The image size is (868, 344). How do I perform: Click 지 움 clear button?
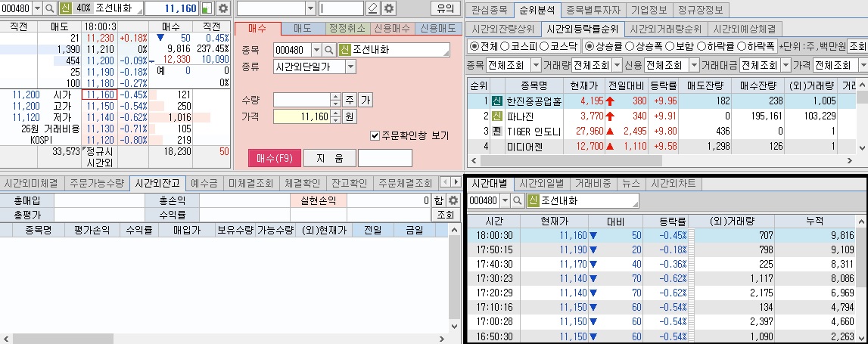click(x=329, y=158)
